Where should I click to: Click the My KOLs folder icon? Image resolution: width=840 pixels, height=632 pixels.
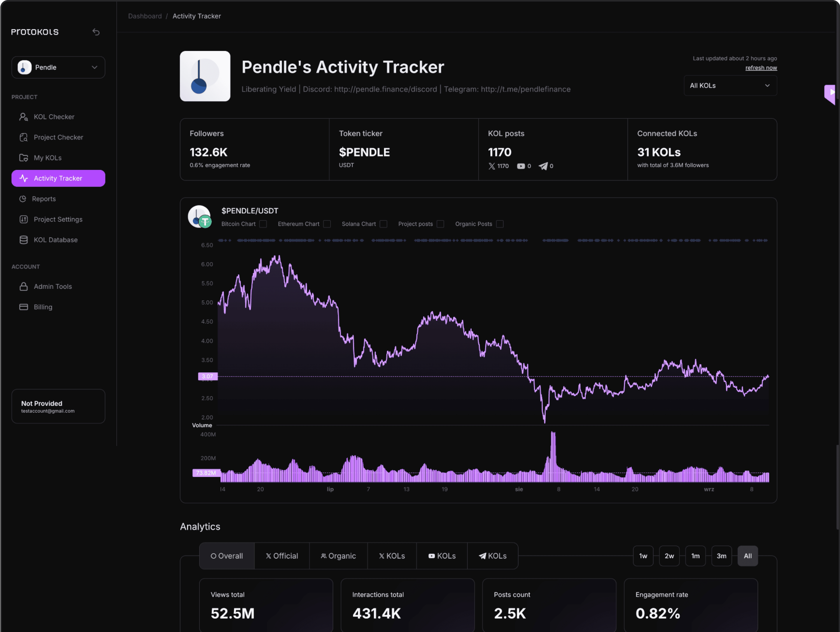point(24,158)
